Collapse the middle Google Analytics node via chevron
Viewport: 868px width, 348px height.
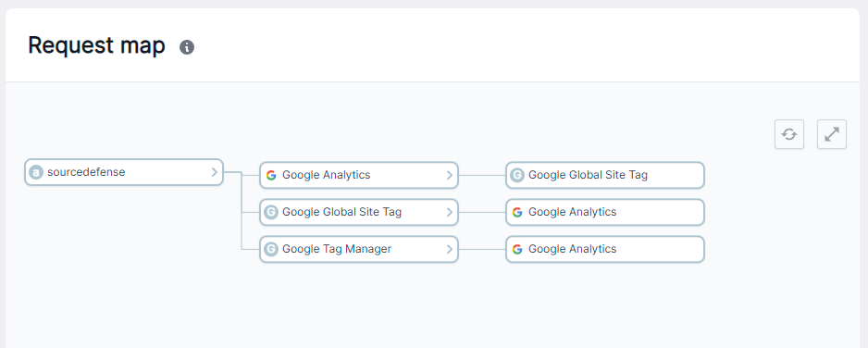click(x=450, y=175)
